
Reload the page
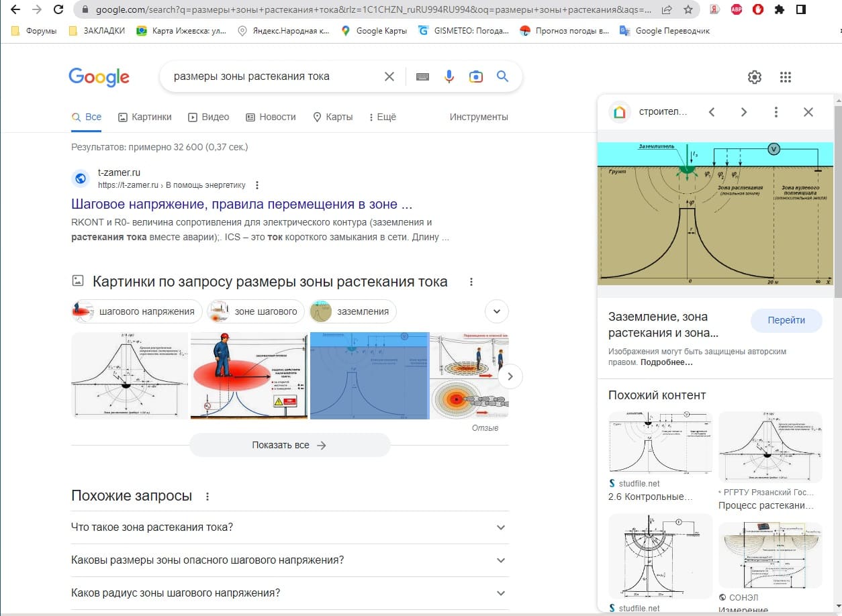58,10
